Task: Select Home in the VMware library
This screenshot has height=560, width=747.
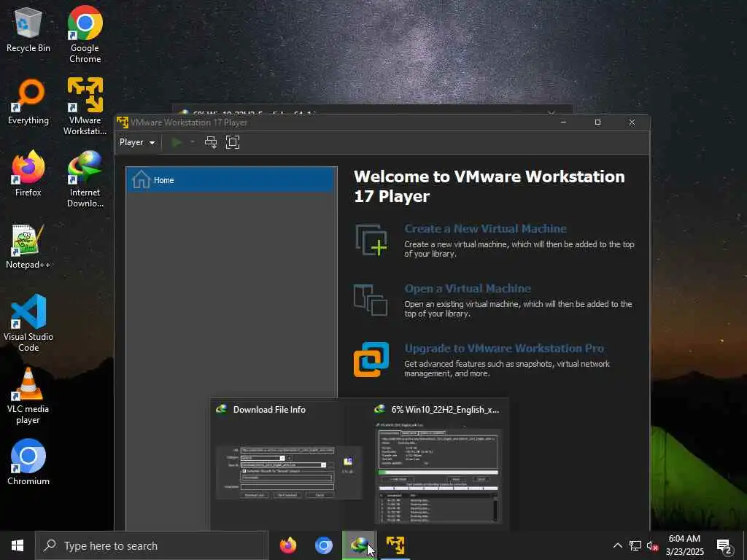Action: click(231, 180)
